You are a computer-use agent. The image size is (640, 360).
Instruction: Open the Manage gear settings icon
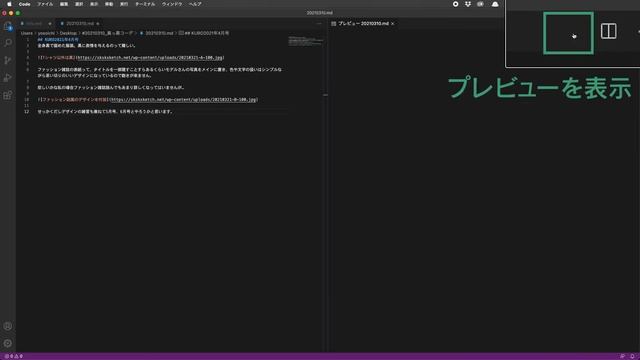click(x=7, y=343)
